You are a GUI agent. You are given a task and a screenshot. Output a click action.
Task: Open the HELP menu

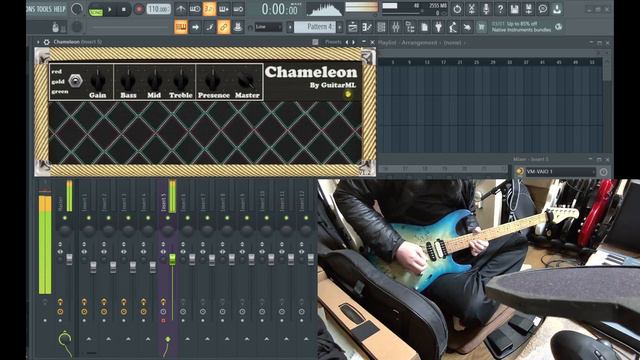(60, 9)
